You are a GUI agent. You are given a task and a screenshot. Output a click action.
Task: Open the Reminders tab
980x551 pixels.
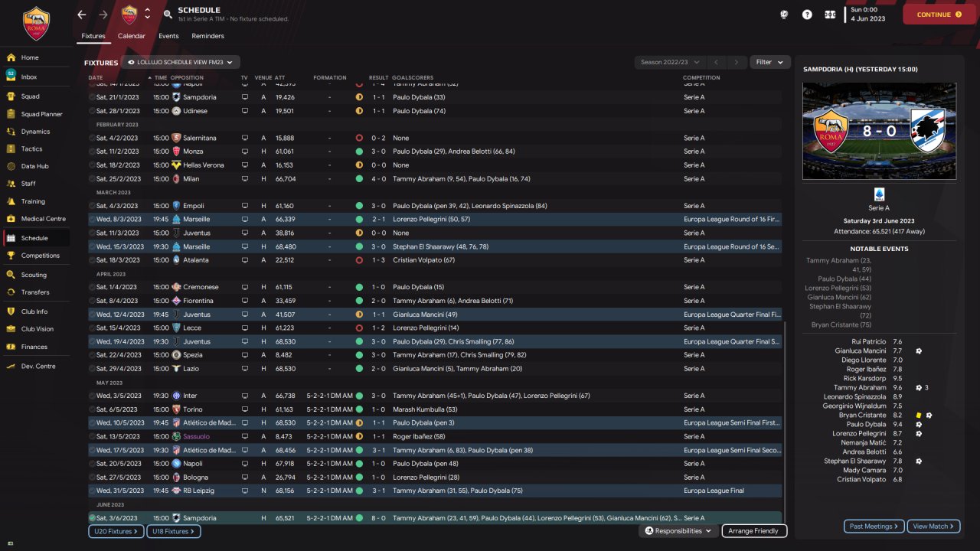208,36
